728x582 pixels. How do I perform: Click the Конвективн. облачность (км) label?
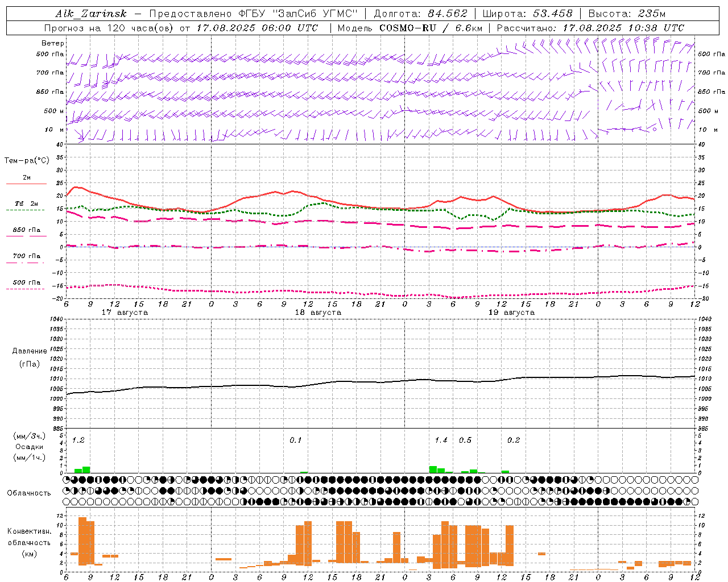(29, 542)
